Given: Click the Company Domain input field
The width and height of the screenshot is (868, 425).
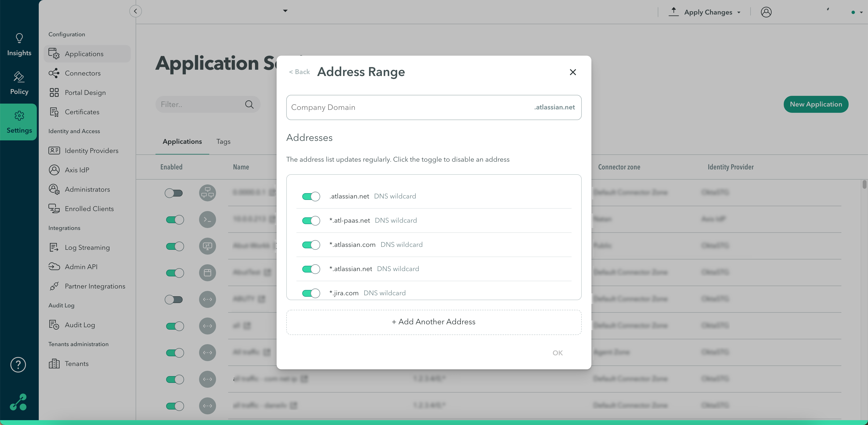Looking at the screenshot, I should 404,107.
